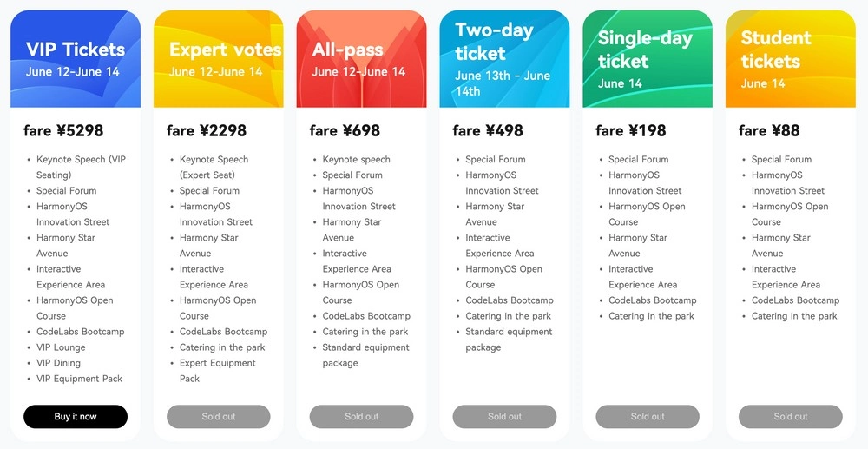Select the yellow Expert votes banner
This screenshot has width=868, height=449.
pyautogui.click(x=218, y=59)
